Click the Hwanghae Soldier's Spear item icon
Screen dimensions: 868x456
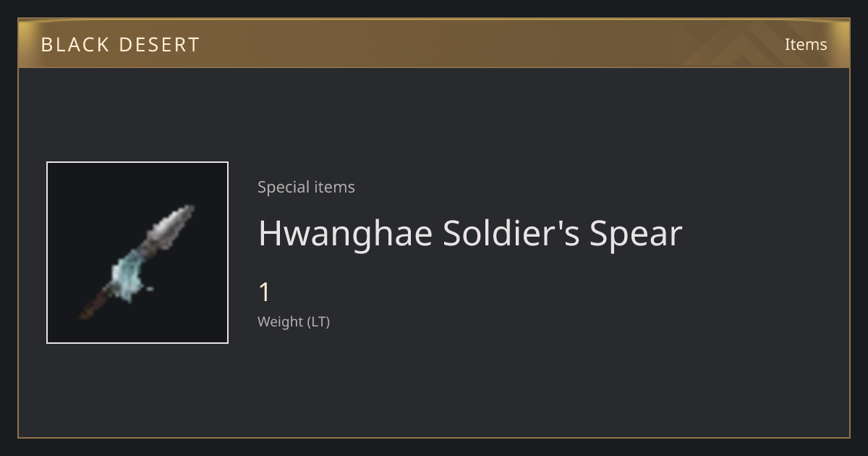pos(137,253)
